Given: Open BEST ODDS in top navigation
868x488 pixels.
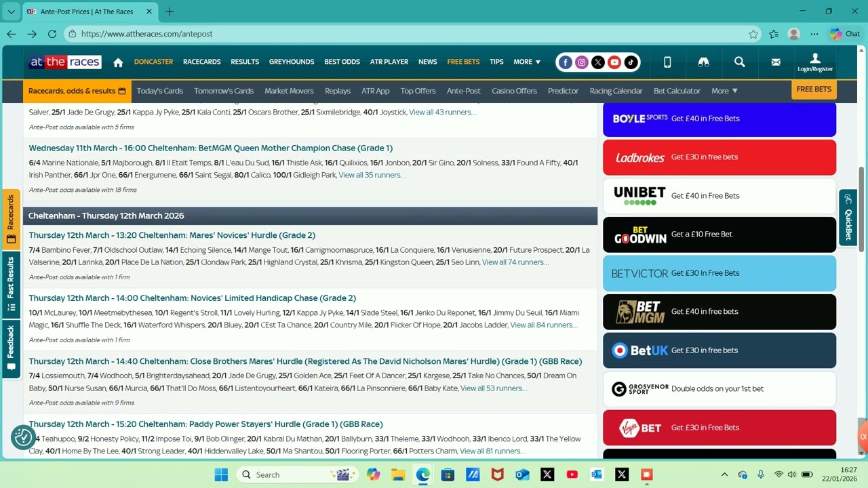Looking at the screenshot, I should coord(342,62).
